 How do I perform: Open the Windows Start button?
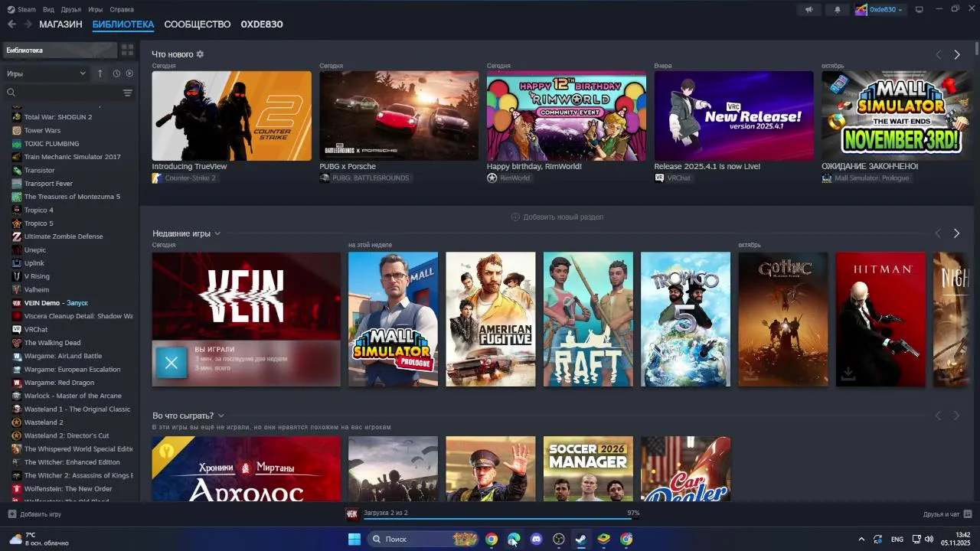[x=354, y=540]
